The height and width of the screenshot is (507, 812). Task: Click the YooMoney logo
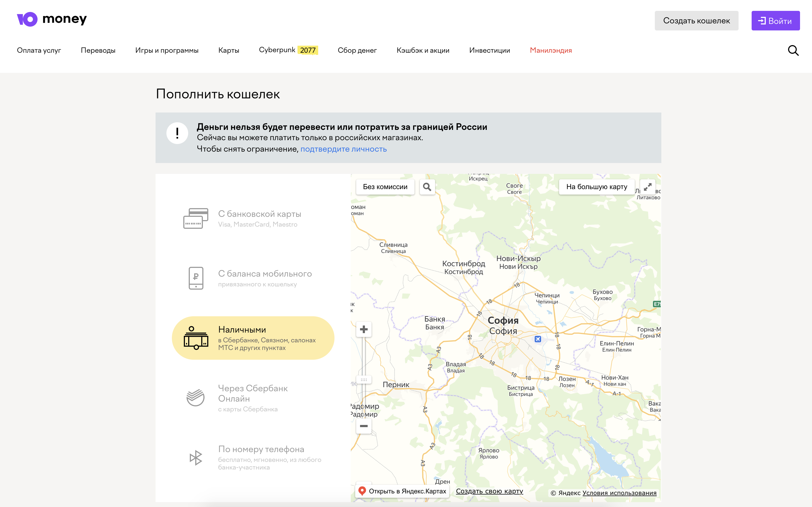pyautogui.click(x=52, y=19)
